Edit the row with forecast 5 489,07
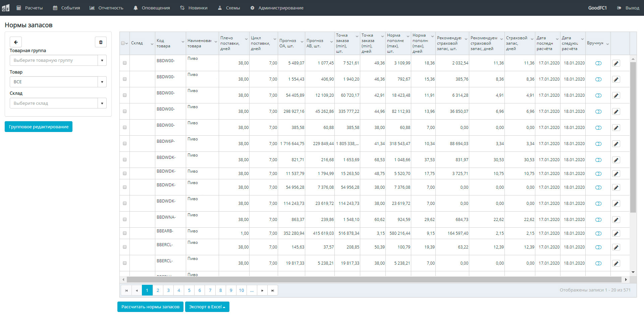 616,63
